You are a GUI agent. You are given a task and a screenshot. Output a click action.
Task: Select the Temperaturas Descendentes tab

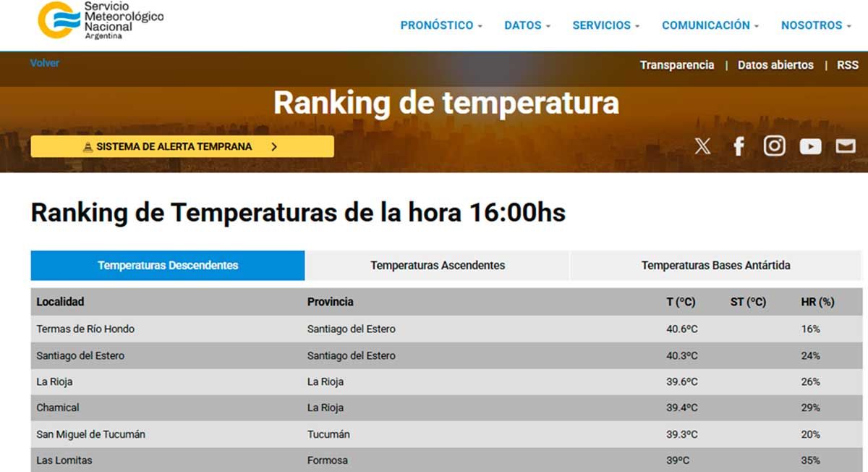point(168,266)
